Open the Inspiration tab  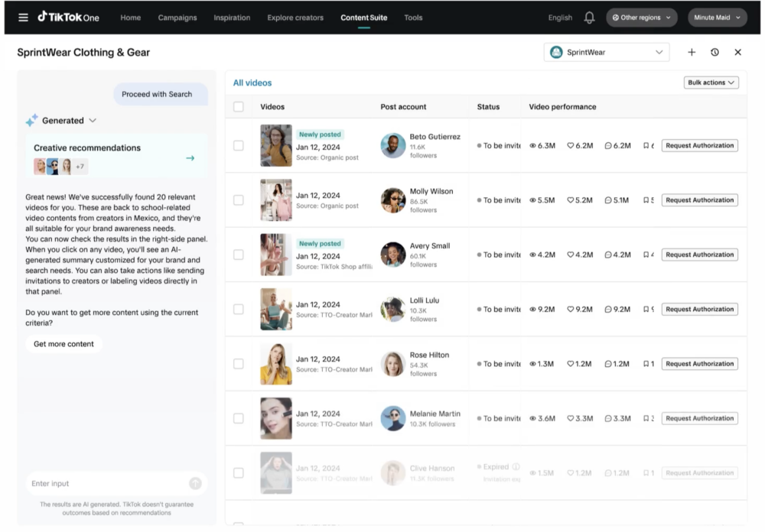[x=232, y=18]
